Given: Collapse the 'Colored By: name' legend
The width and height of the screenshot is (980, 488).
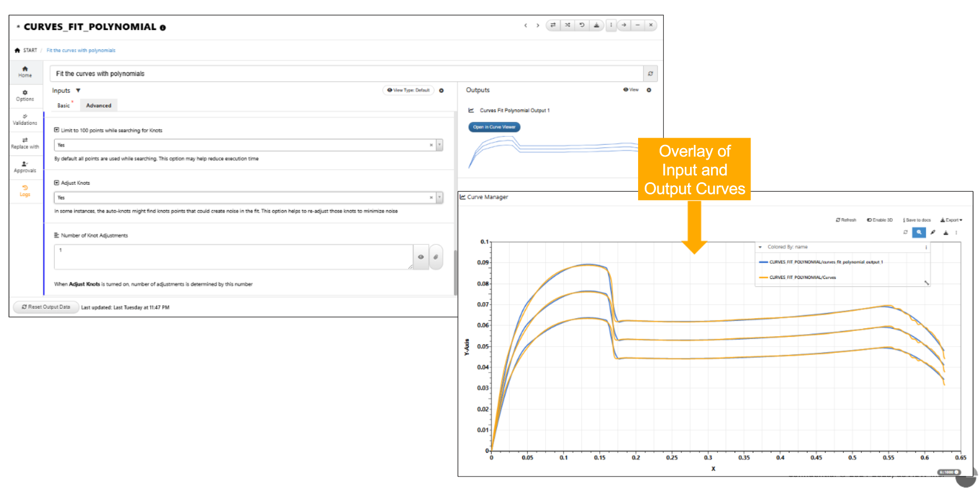Looking at the screenshot, I should coord(760,247).
